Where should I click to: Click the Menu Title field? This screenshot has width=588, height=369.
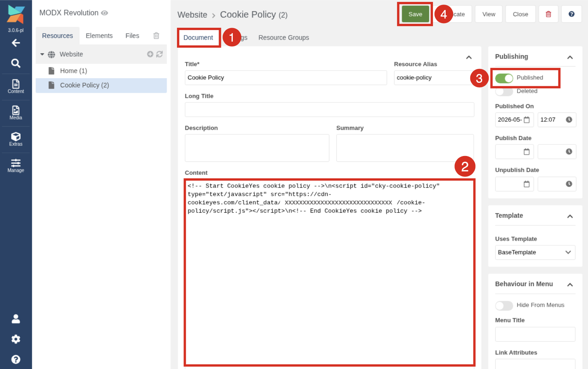point(535,334)
